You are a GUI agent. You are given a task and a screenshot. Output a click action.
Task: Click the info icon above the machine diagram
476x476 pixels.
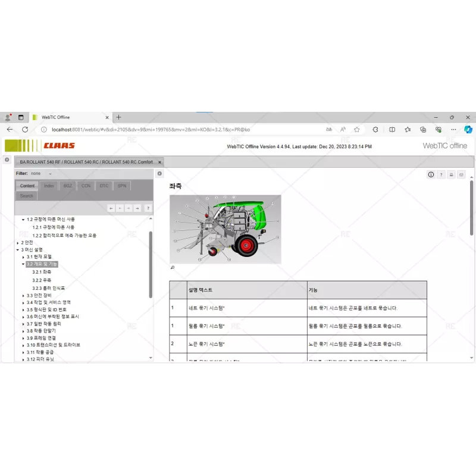click(x=431, y=174)
